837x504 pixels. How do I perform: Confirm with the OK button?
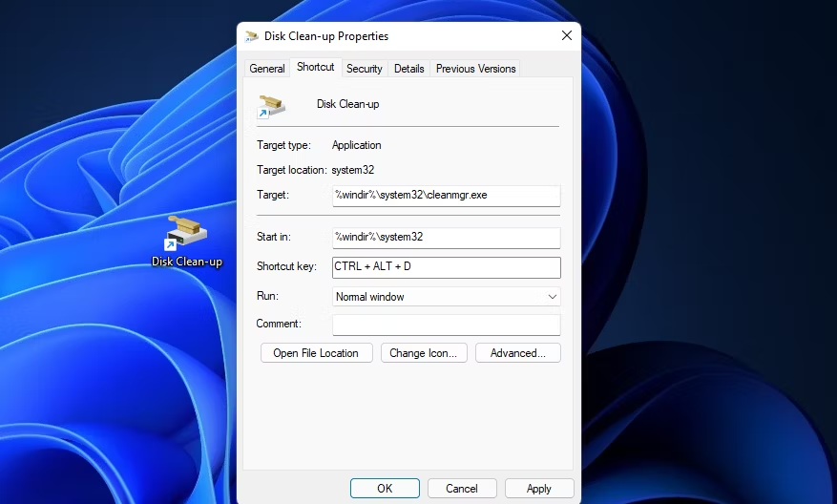(x=385, y=489)
